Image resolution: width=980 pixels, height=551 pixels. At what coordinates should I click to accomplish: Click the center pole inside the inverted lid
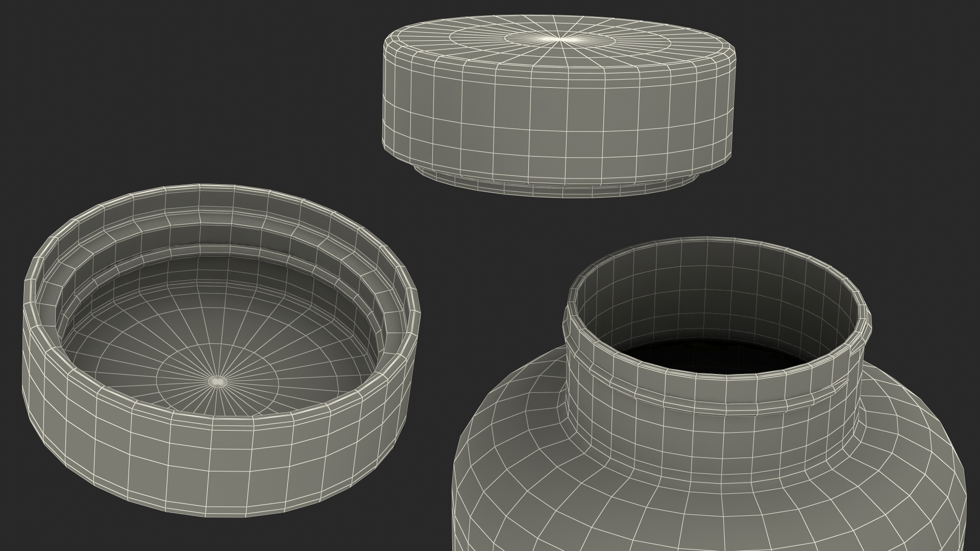click(218, 381)
